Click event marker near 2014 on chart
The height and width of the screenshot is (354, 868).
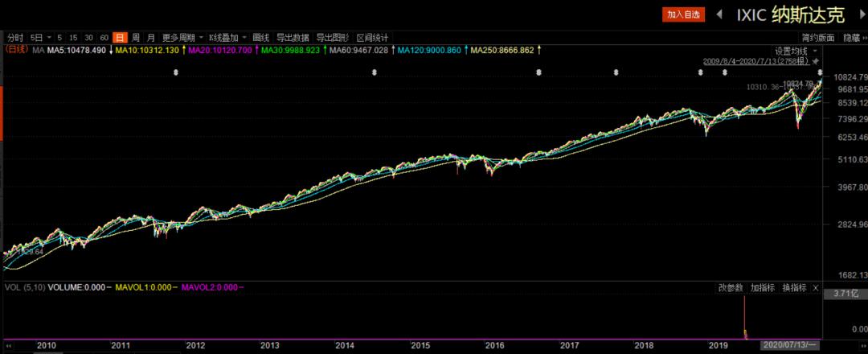coord(375,72)
